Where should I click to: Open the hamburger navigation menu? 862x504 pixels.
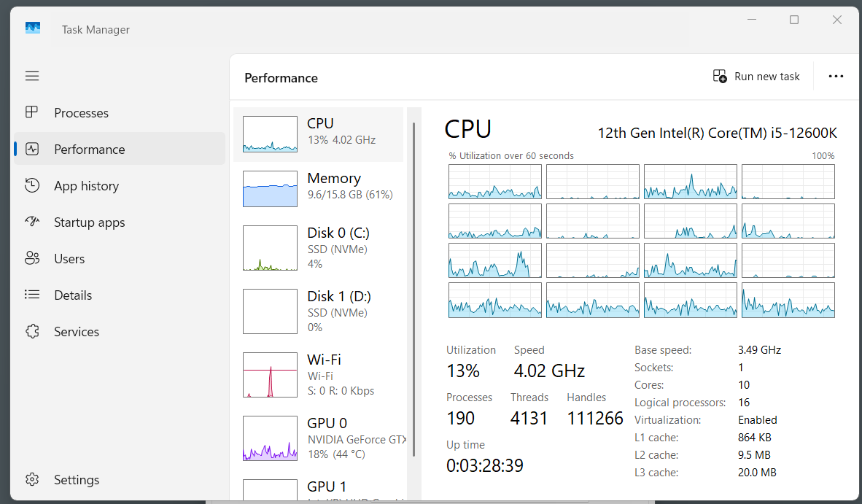coord(32,76)
